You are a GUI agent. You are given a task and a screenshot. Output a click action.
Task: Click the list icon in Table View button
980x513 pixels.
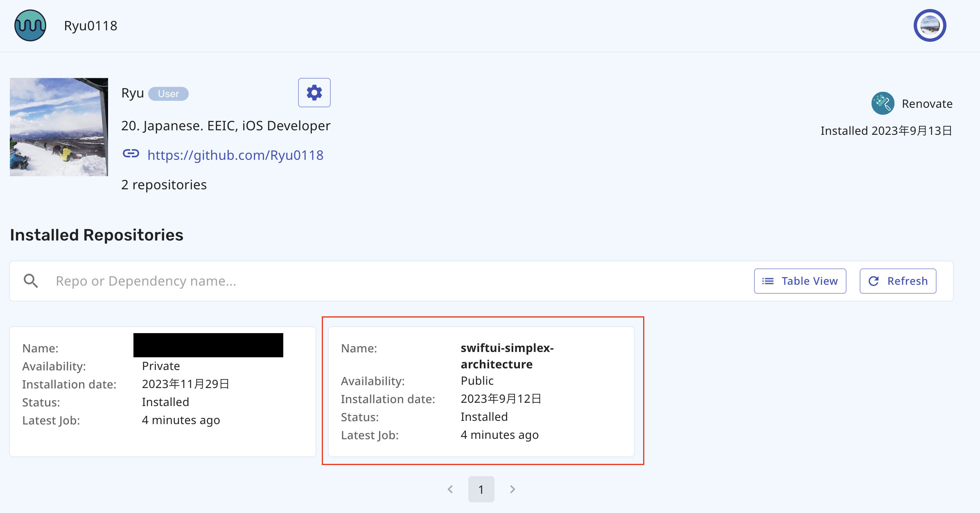pyautogui.click(x=768, y=281)
